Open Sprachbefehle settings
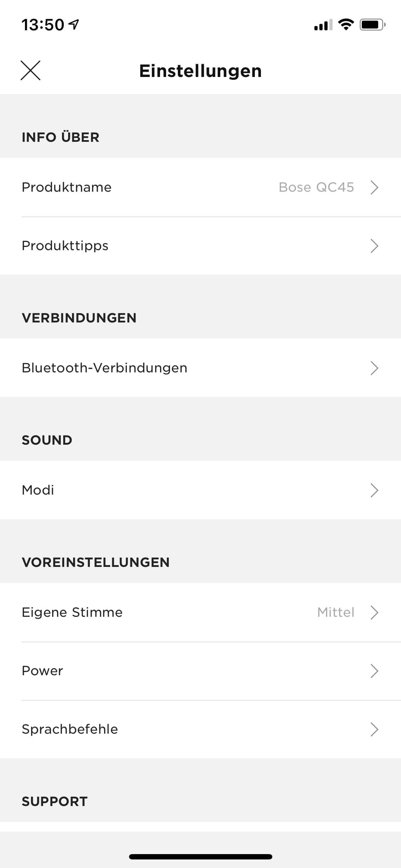Image resolution: width=401 pixels, height=868 pixels. (x=70, y=729)
